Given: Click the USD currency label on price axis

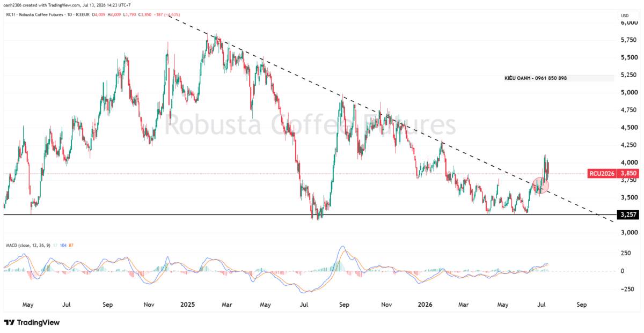Looking at the screenshot, I should [x=625, y=15].
